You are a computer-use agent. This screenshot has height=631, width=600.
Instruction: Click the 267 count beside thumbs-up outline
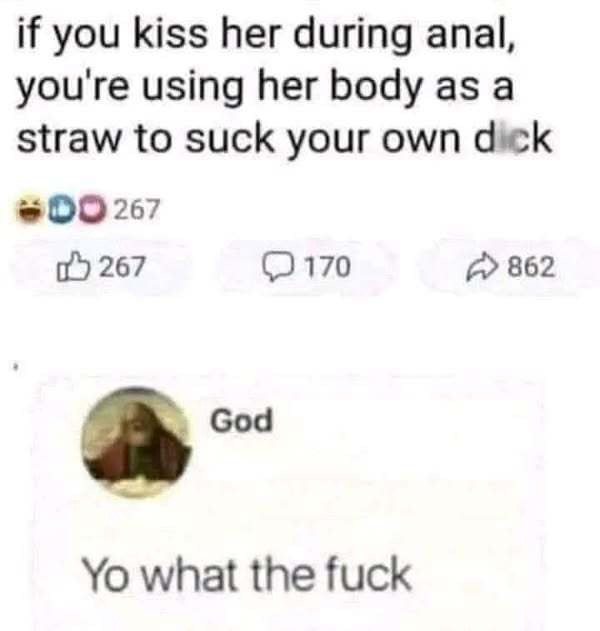[121, 267]
